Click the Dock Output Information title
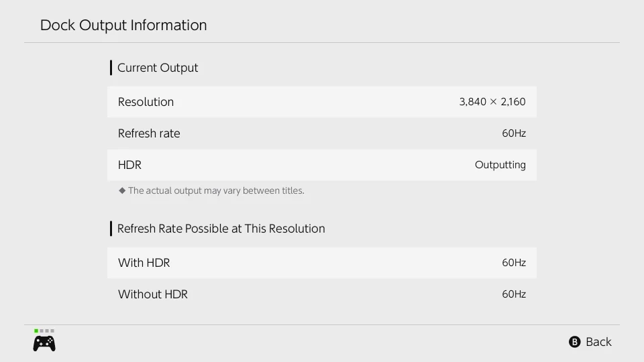644x362 pixels. [x=123, y=25]
